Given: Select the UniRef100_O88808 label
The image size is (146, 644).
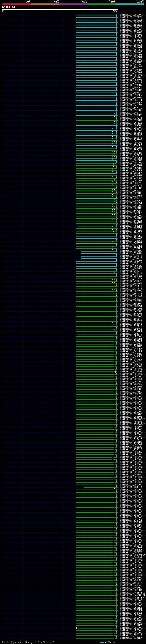Looking at the screenshot, I should (131, 417).
